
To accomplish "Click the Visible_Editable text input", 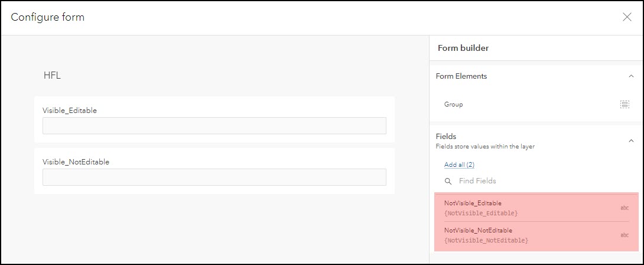I will click(214, 126).
